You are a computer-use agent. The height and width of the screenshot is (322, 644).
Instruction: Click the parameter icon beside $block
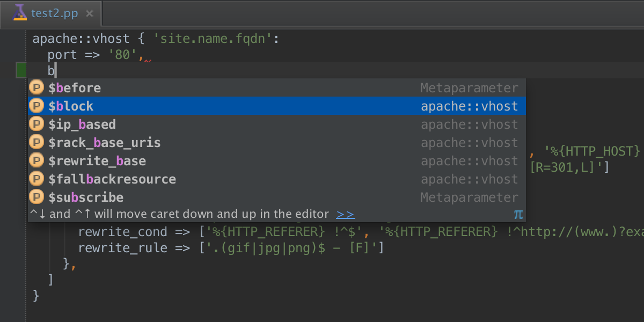[x=36, y=106]
